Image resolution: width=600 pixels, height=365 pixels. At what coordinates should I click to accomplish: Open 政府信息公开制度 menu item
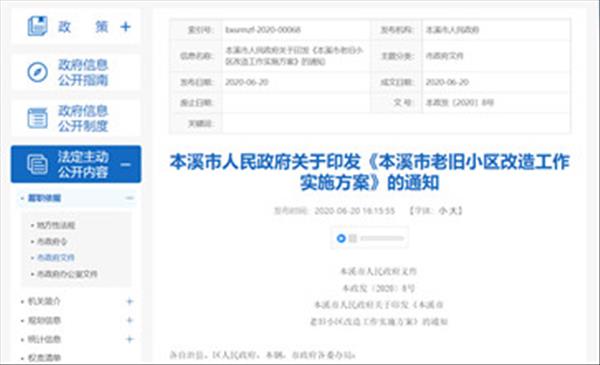83,118
